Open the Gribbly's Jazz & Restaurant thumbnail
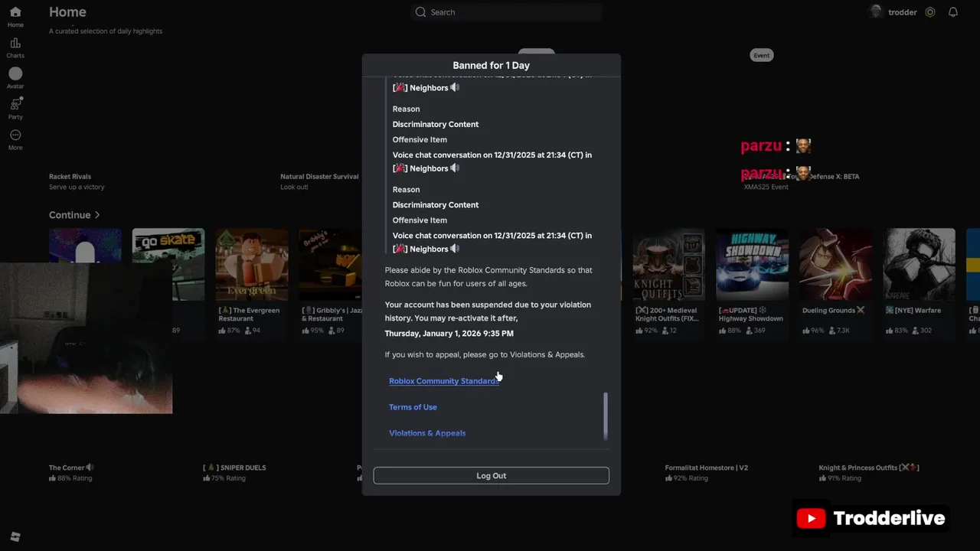This screenshot has height=551, width=980. point(331,264)
